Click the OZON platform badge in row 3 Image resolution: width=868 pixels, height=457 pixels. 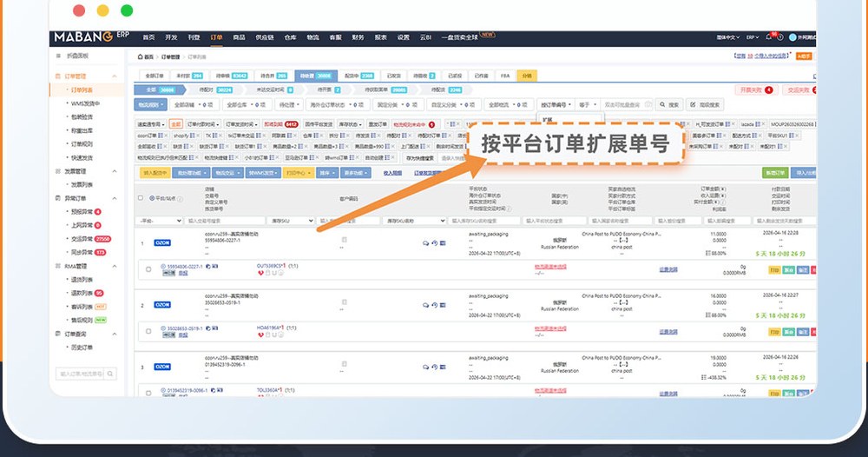[162, 367]
